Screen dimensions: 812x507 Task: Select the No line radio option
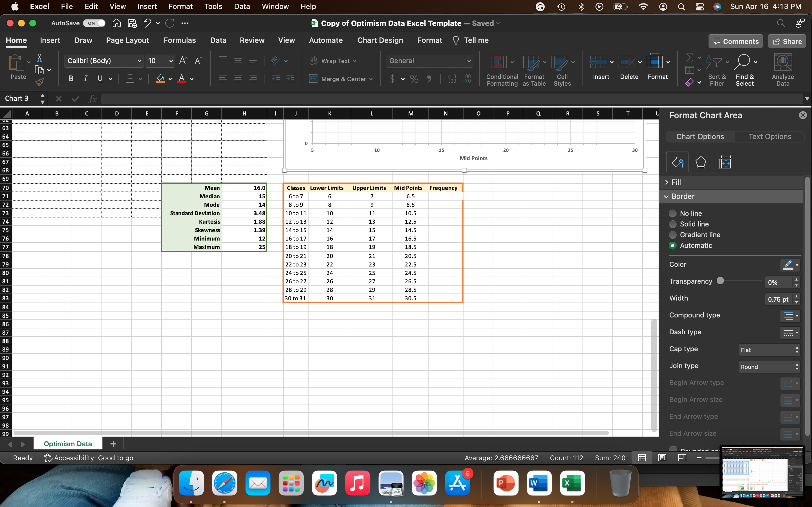(673, 213)
